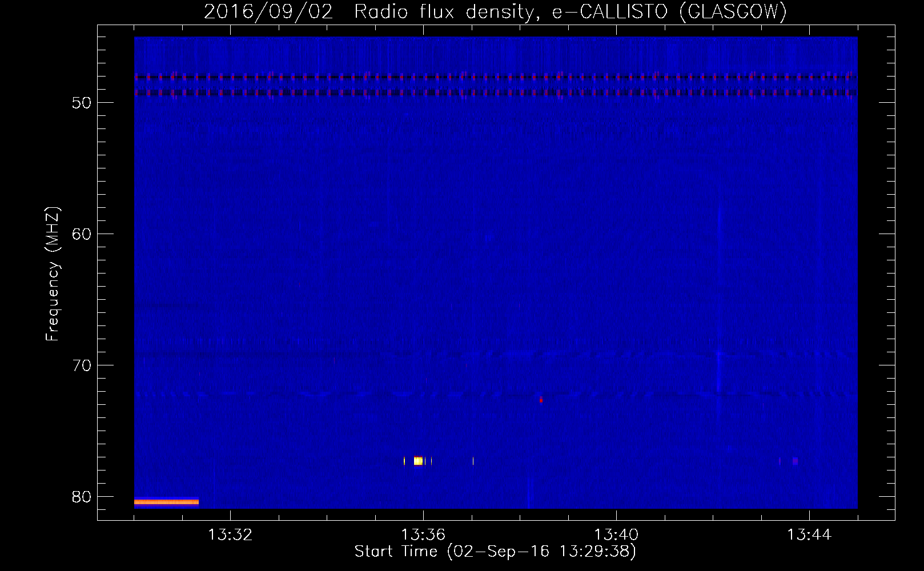Click the 'Frequency (MHZ)' axis label

point(52,274)
